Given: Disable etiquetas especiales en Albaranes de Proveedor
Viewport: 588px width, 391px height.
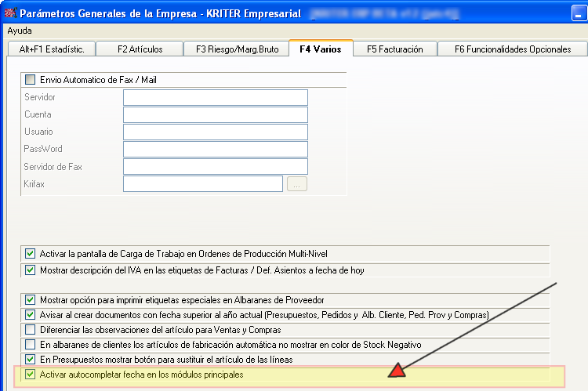Looking at the screenshot, I should [31, 300].
